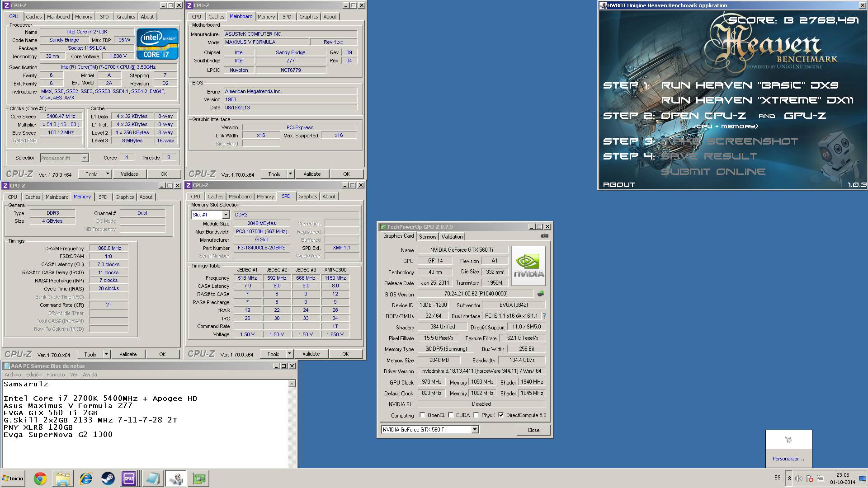Switch to GPU-Z taskbar icon
This screenshot has height=488, width=868.
coord(198,479)
